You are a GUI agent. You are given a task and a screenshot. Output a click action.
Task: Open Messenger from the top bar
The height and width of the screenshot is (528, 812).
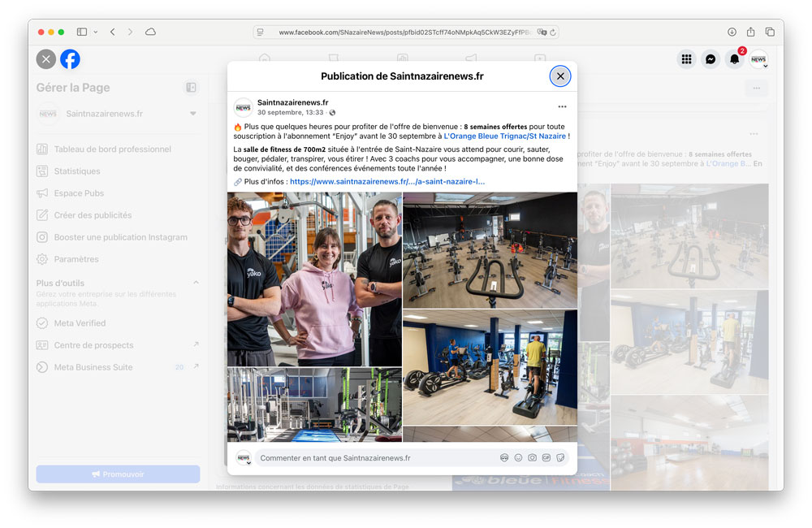(710, 59)
